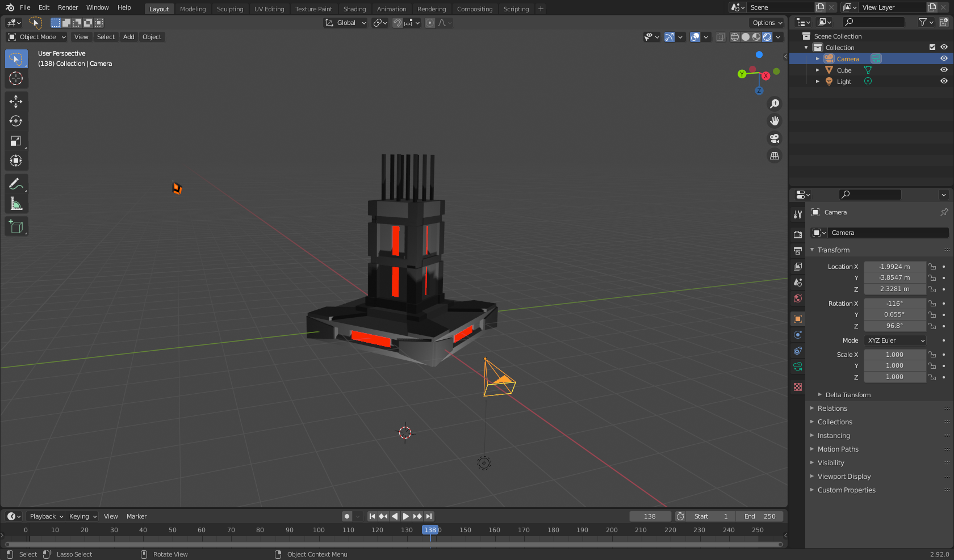Uncheck the Collection exclude checkbox
954x560 pixels.
click(x=932, y=47)
